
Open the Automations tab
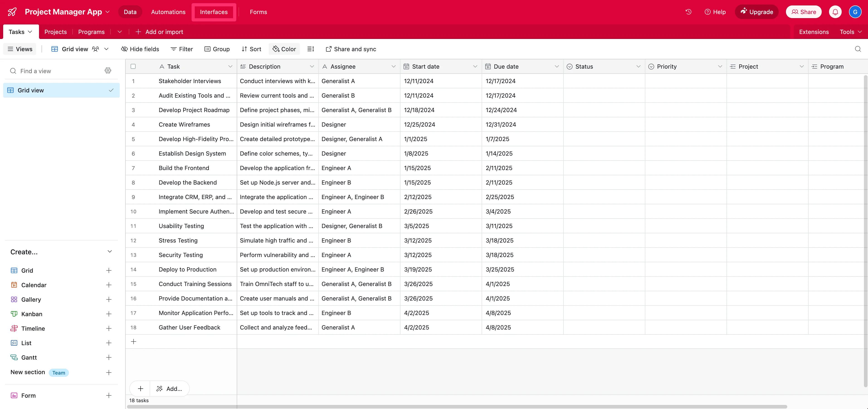(x=168, y=12)
